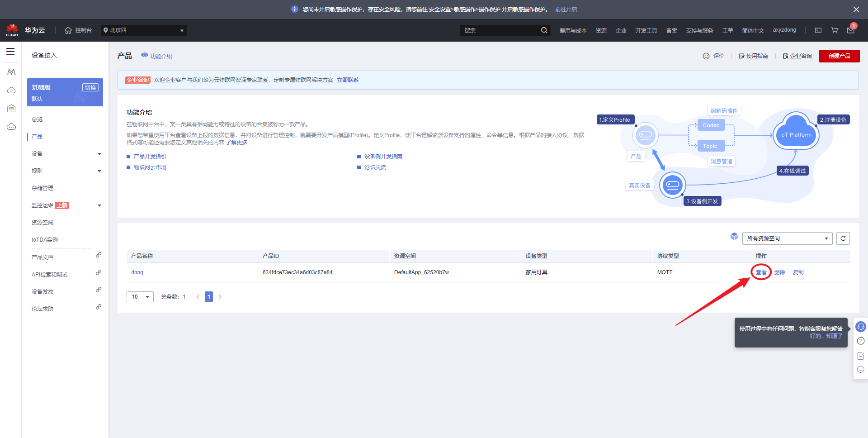Screen dimensions: 868x438
Task: Select 总览 in the sidebar
Action: [x=37, y=119]
